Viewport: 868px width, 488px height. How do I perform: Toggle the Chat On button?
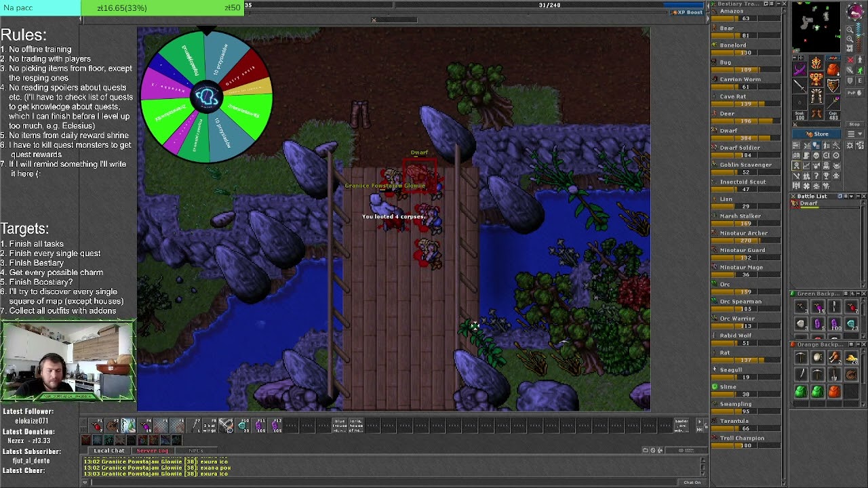click(x=692, y=483)
